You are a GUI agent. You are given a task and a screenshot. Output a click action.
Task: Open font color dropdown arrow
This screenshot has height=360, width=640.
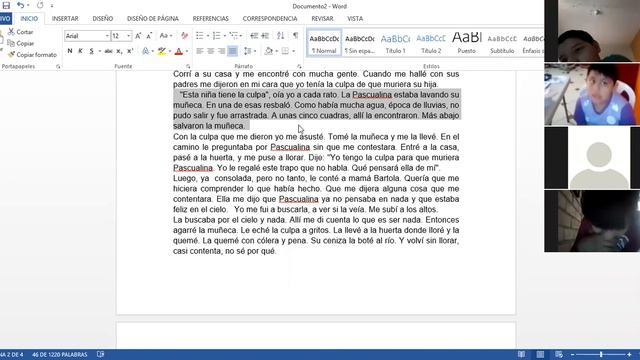187,51
